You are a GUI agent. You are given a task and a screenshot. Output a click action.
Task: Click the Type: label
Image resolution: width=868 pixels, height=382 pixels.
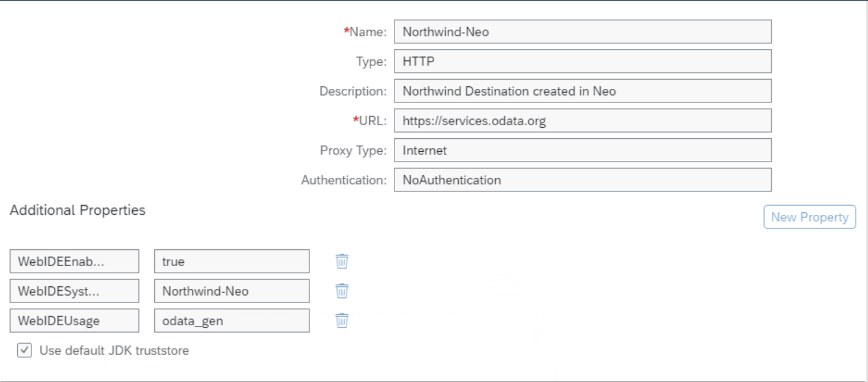click(370, 62)
